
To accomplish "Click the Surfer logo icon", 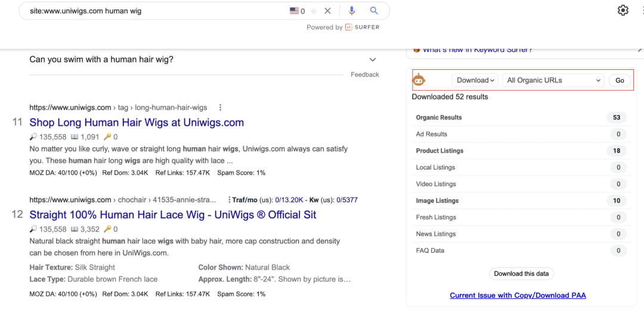I will click(x=349, y=27).
